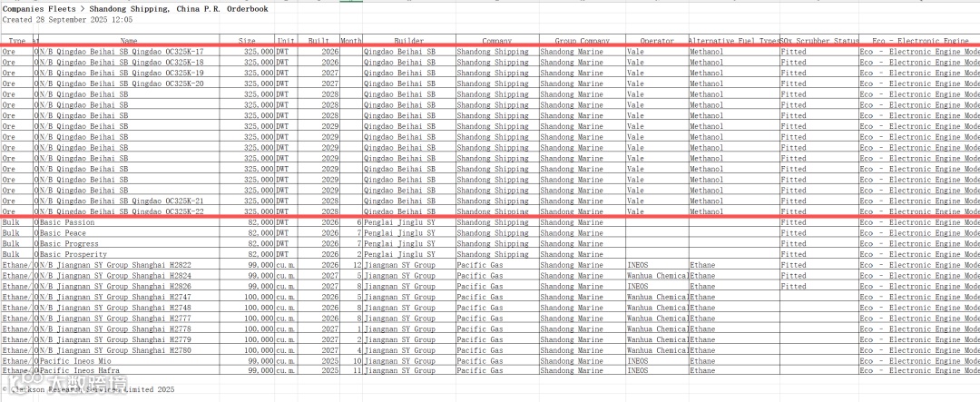The height and width of the screenshot is (402, 980).
Task: Click 'cu.m.' unit in Pacific Ineos Mio row
Action: [286, 361]
